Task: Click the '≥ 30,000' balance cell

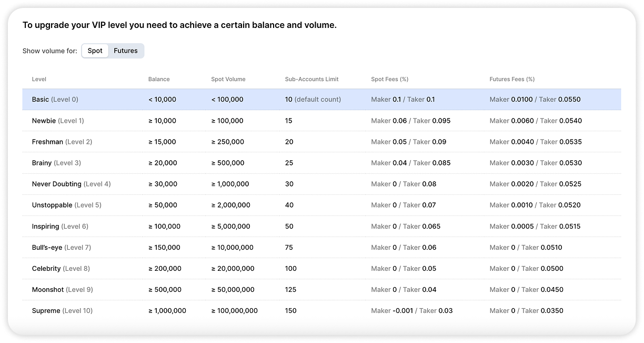Action: (x=163, y=184)
